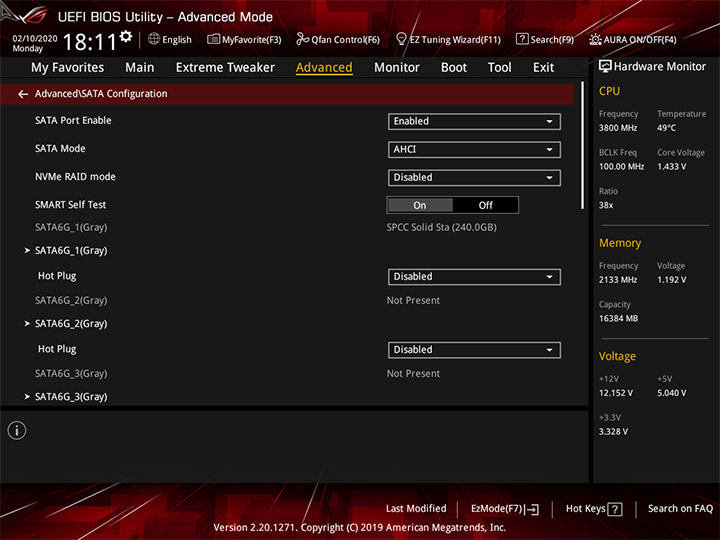Click CPU temperature value 49°C
This screenshot has height=540, width=720.
click(x=666, y=128)
